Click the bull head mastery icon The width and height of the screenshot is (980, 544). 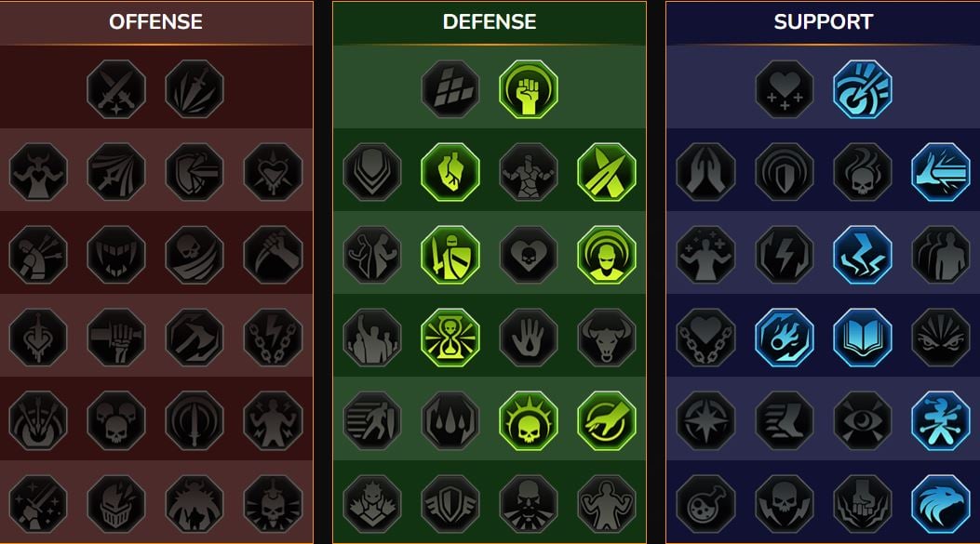(606, 338)
